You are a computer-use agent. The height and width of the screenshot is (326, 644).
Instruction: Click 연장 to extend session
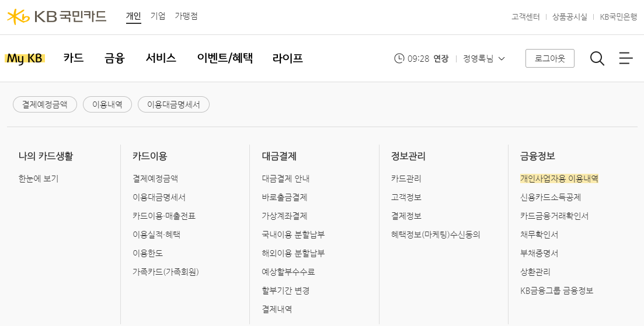tap(441, 58)
